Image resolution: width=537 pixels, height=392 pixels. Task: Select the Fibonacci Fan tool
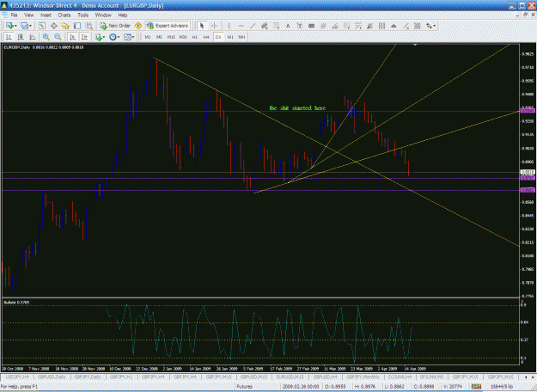pyautogui.click(x=370, y=26)
